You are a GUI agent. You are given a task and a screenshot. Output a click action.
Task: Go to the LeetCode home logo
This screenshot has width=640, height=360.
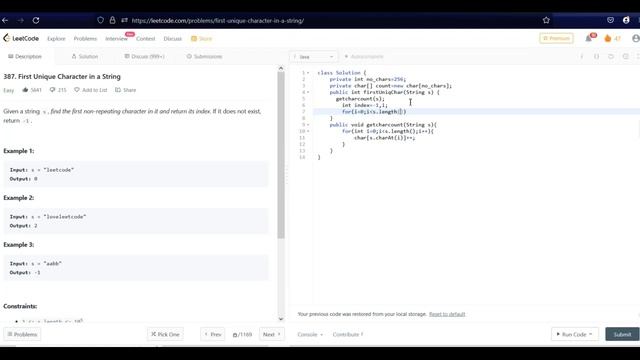(x=21, y=38)
